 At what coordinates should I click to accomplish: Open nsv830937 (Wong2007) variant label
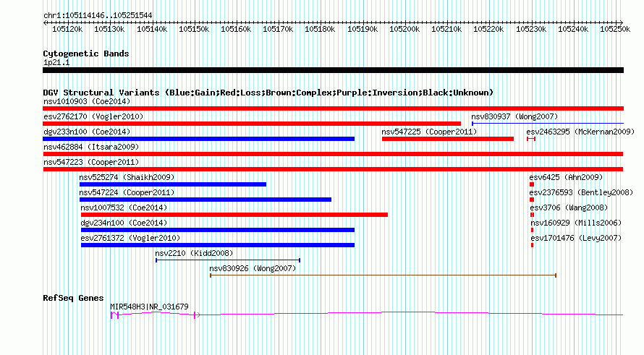514,116
